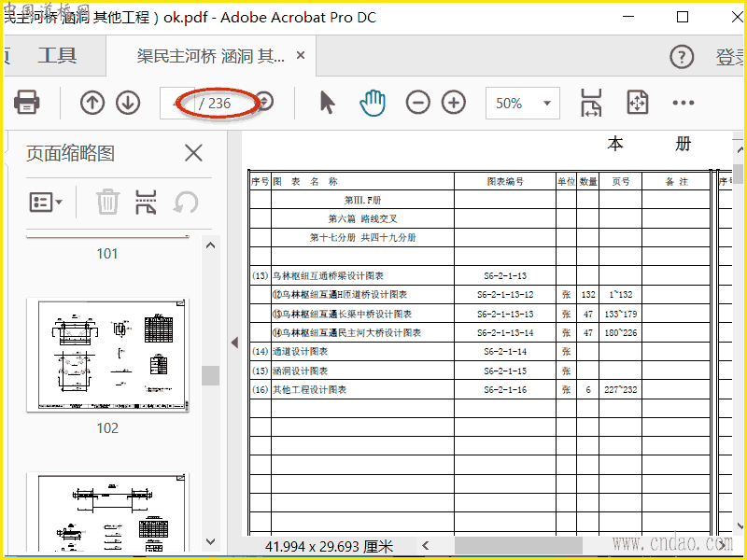Click the horizontal scrollbar thumb
747x560 pixels.
518,546
